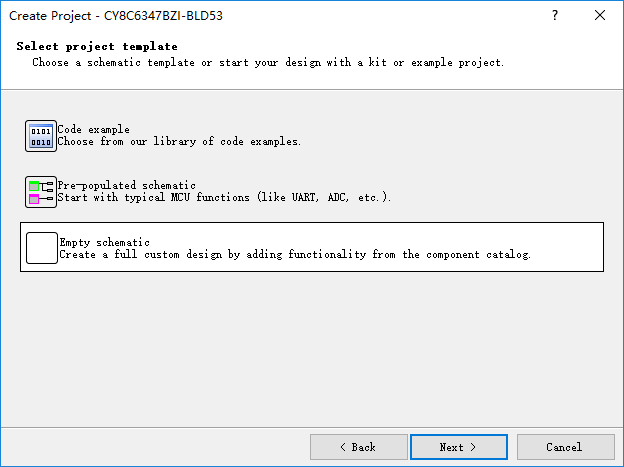Image resolution: width=624 pixels, height=467 pixels.
Task: Cancel the project creation wizard
Action: [x=566, y=447]
